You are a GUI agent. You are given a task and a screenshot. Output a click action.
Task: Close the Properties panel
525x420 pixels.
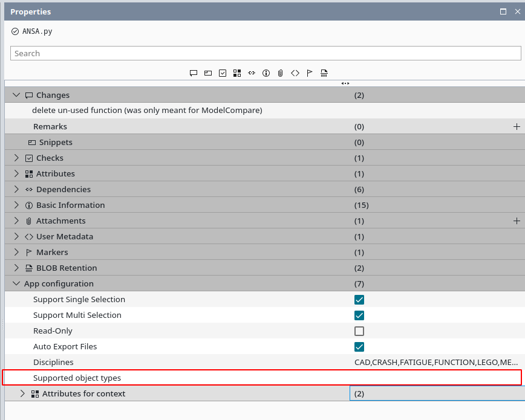pyautogui.click(x=518, y=11)
